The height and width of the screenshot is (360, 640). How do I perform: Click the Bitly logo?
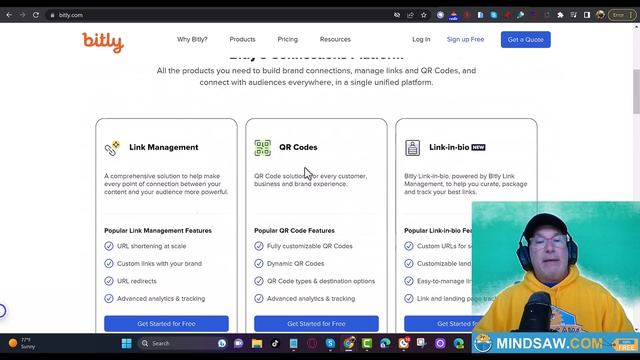103,42
